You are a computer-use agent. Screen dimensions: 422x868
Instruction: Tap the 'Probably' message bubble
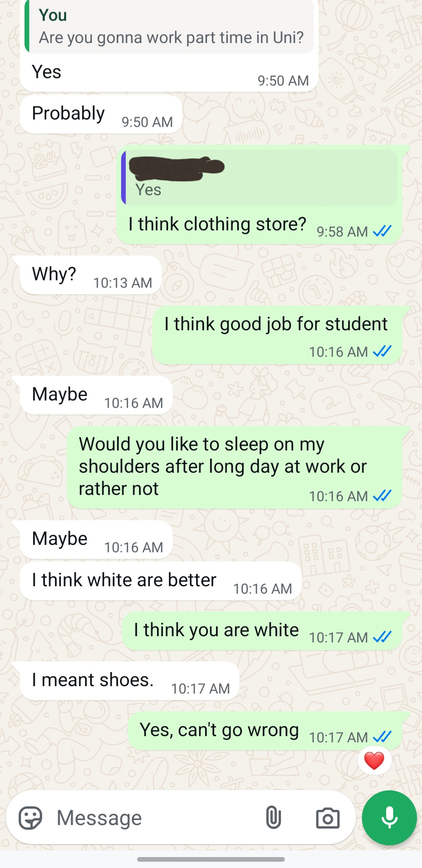click(x=101, y=114)
